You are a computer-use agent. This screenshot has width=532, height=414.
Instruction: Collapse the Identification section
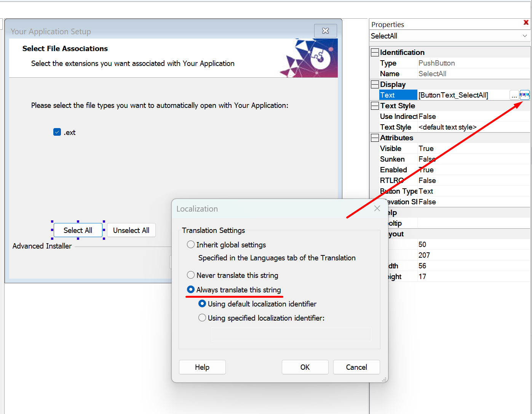pyautogui.click(x=375, y=52)
